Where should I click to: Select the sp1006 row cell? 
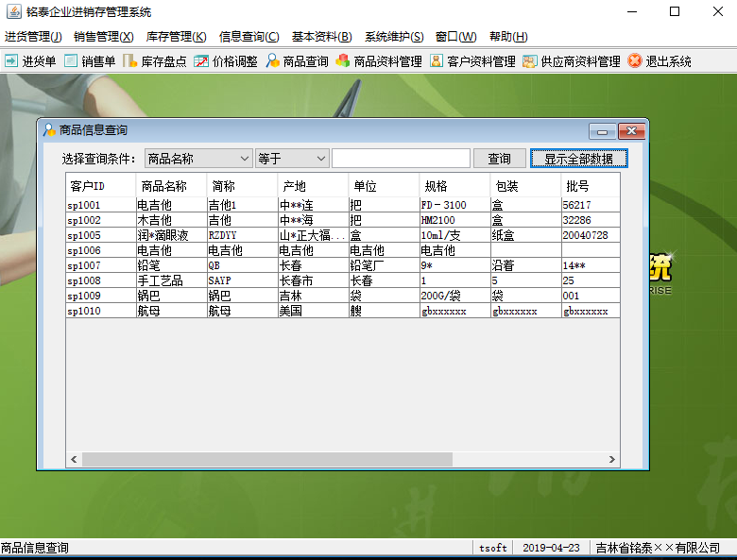click(x=100, y=250)
